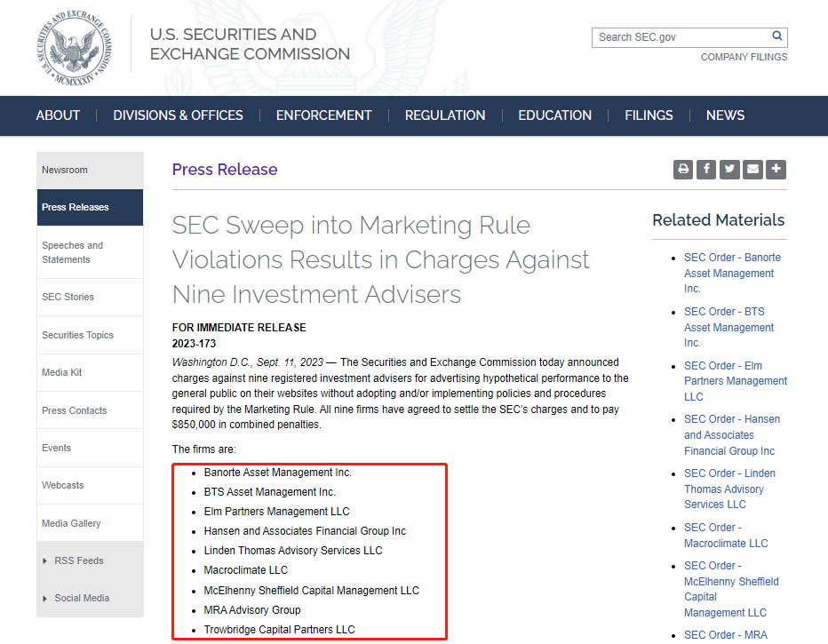Click the search magnifier icon
Screen dimensions: 828x644
click(777, 37)
